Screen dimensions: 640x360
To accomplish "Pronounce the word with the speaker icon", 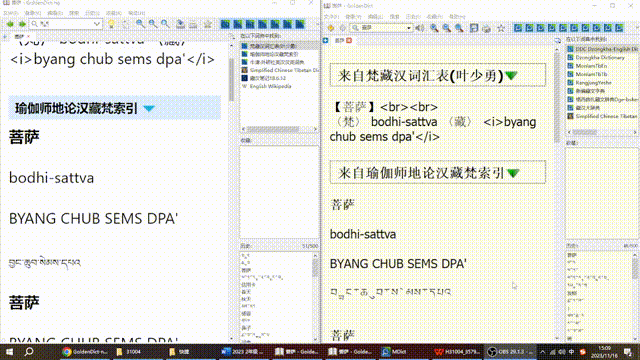I will [419, 28].
